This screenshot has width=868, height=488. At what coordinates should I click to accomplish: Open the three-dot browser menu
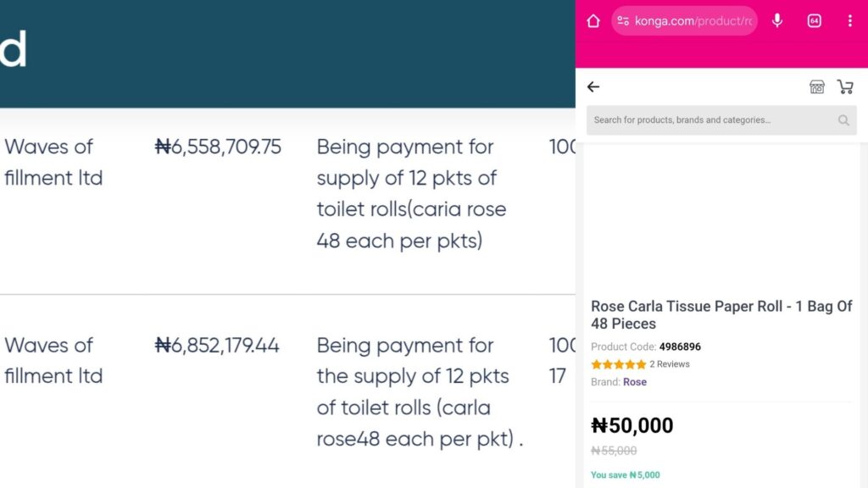[x=849, y=21]
